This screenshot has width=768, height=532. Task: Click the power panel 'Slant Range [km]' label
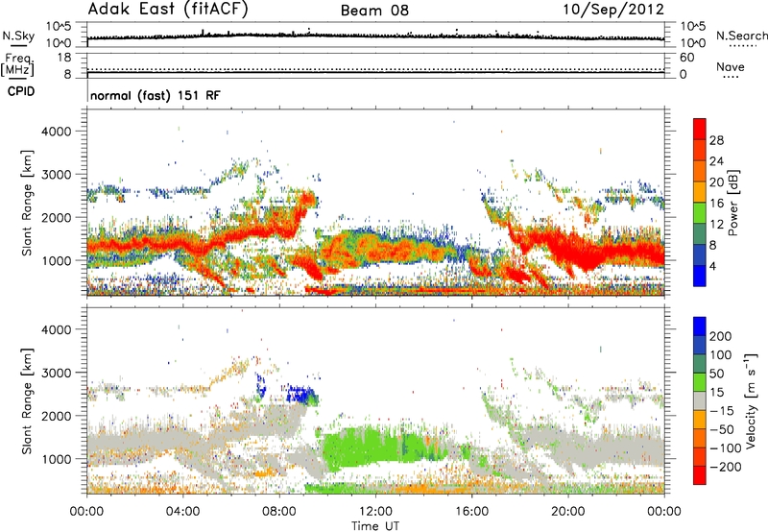coord(27,203)
